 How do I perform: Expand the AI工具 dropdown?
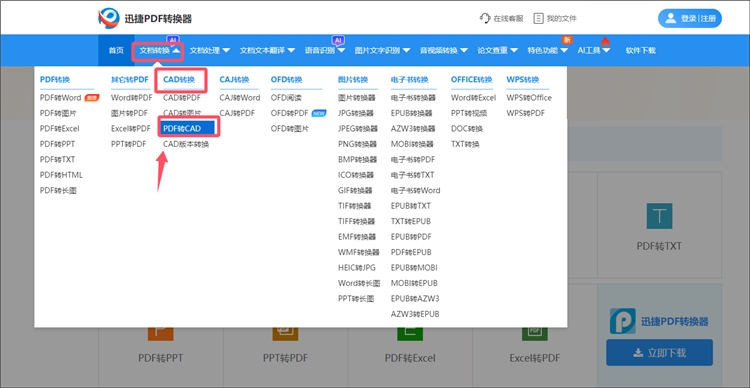pos(594,50)
